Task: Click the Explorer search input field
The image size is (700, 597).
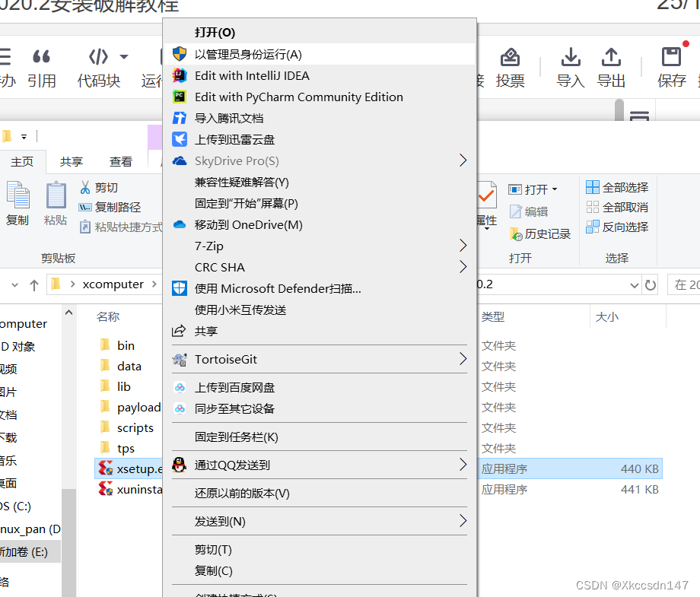Action: click(684, 284)
